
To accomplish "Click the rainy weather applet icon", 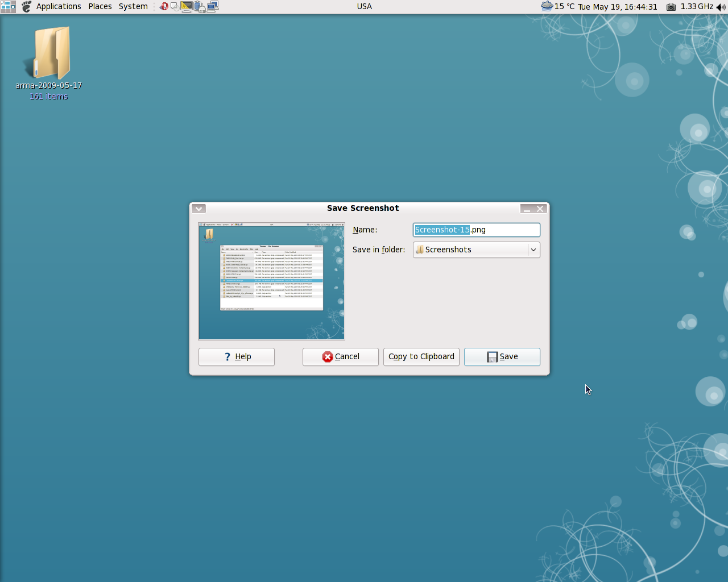I will [x=547, y=6].
